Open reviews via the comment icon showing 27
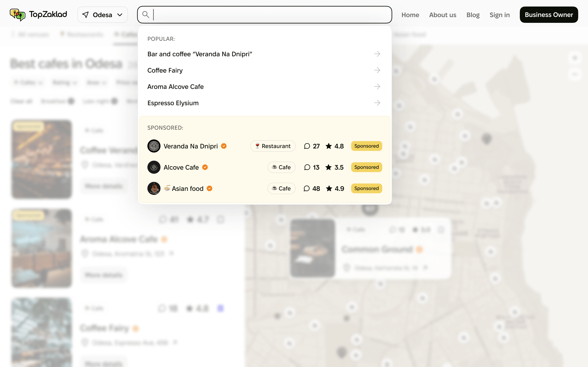Screen dimensions: 588x367 pyautogui.click(x=307, y=146)
